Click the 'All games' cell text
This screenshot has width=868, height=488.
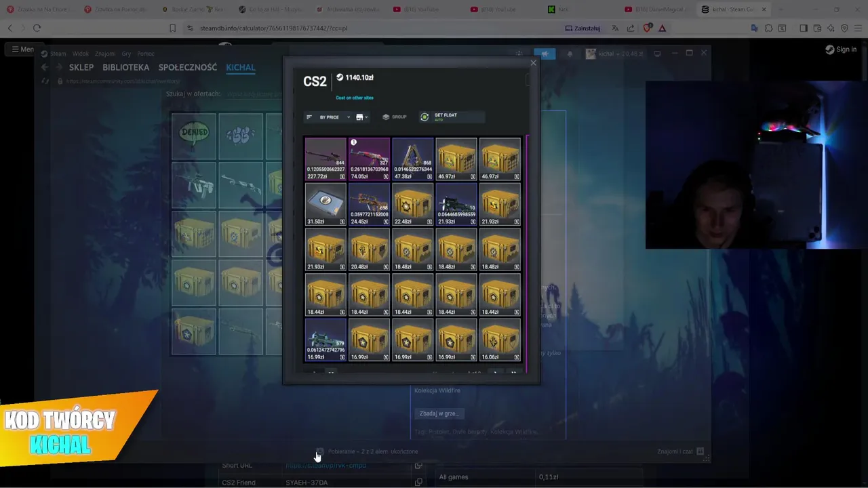point(454,477)
